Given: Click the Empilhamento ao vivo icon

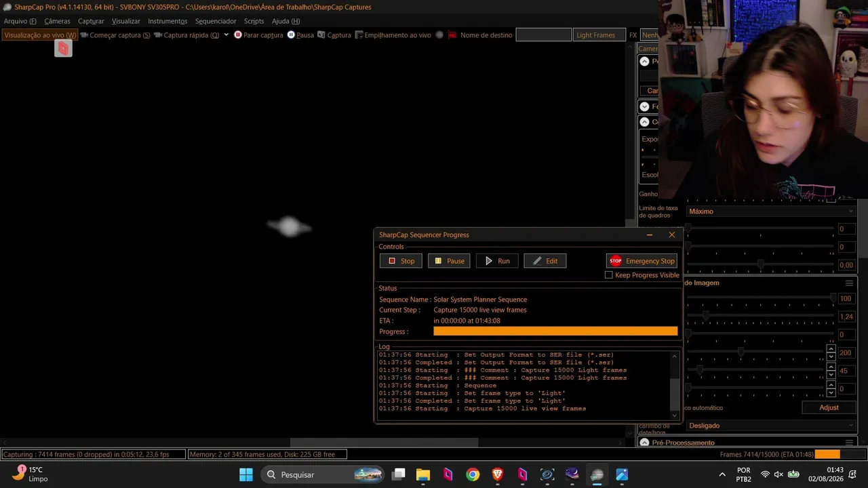Looking at the screenshot, I should tap(359, 35).
